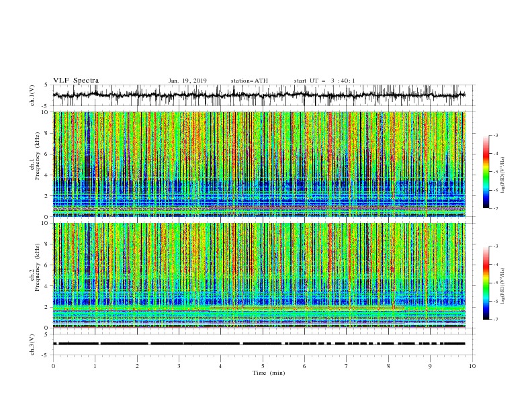Screen dimensions: 532x411
Task: Click time axis tick label '10'
Action: 472,366
